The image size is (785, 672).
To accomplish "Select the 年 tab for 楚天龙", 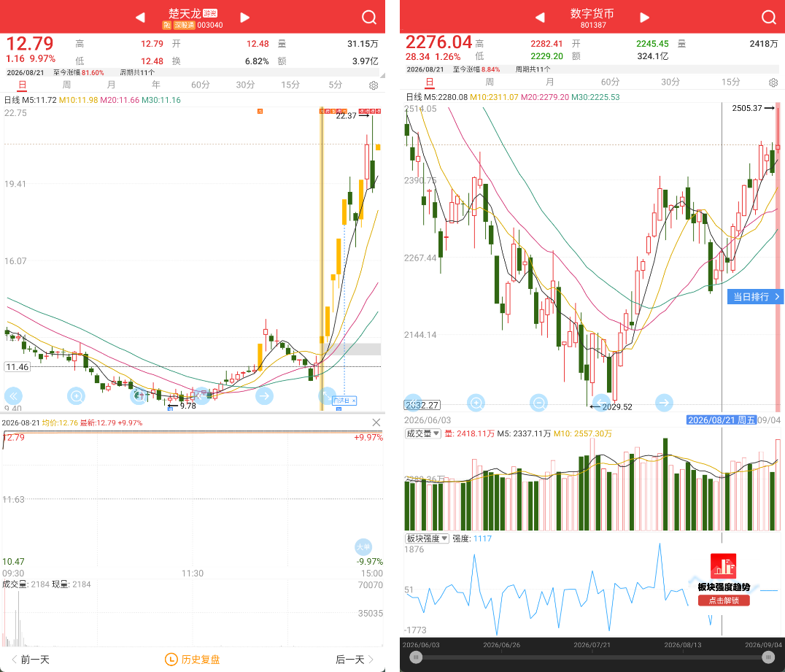I will click(156, 85).
